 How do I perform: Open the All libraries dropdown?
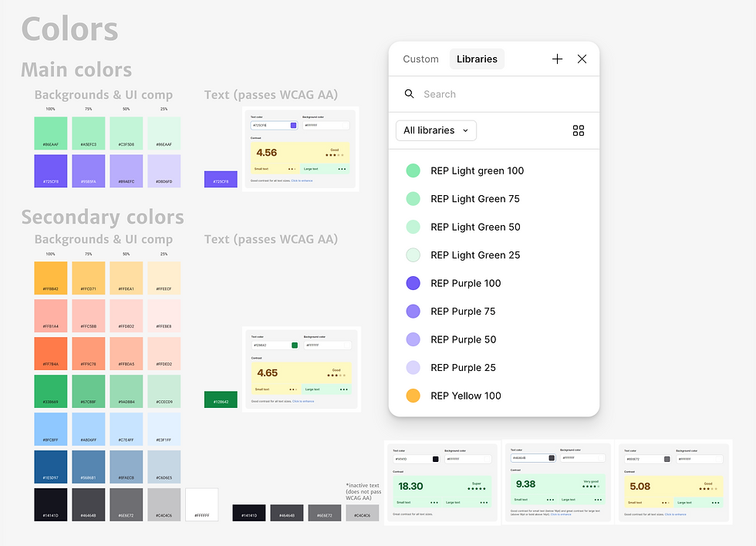click(436, 130)
